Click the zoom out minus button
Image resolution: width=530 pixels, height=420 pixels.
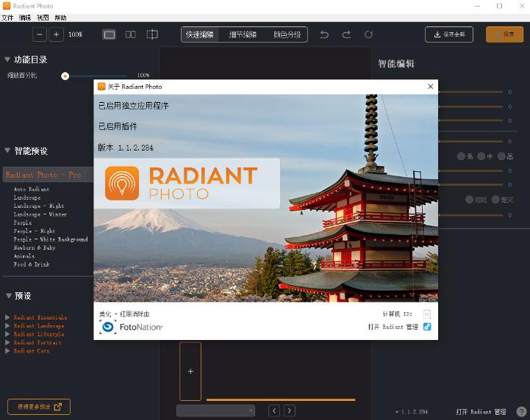pos(40,35)
